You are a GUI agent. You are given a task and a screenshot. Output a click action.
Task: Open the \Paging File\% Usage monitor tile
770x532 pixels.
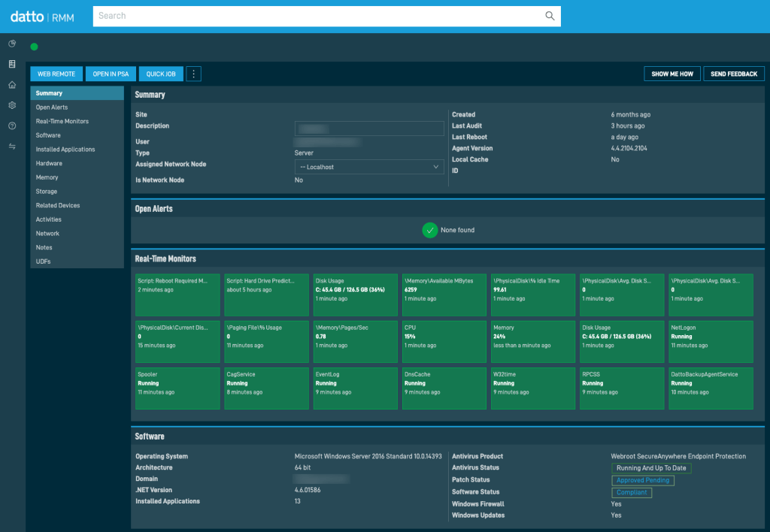[x=266, y=342]
